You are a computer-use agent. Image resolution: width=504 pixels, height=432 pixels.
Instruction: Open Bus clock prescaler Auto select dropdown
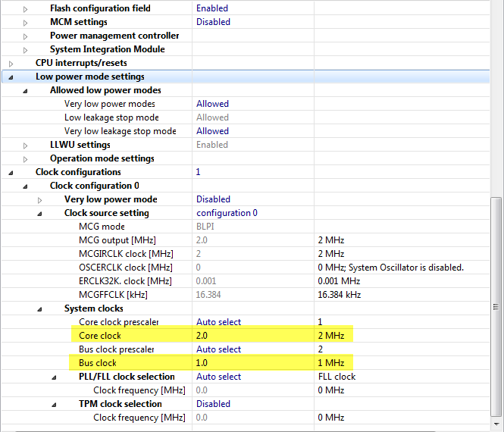coord(218,349)
